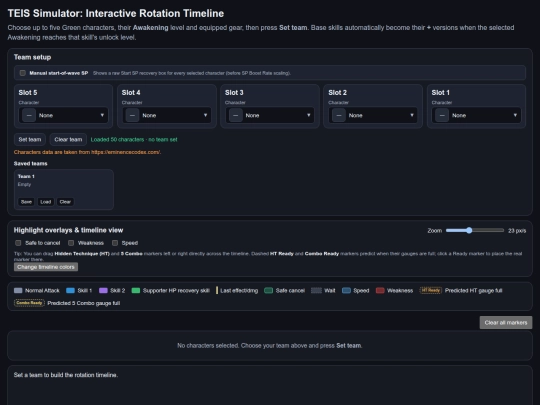This screenshot has height=405, width=540.
Task: Click the Skill 1 blue legend swatch
Action: tap(70, 290)
